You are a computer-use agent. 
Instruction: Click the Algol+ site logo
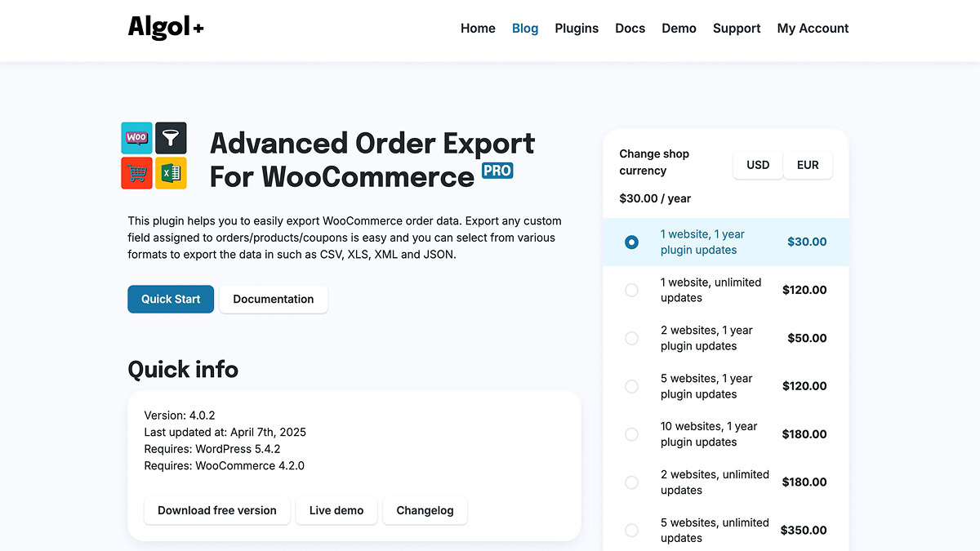point(166,28)
